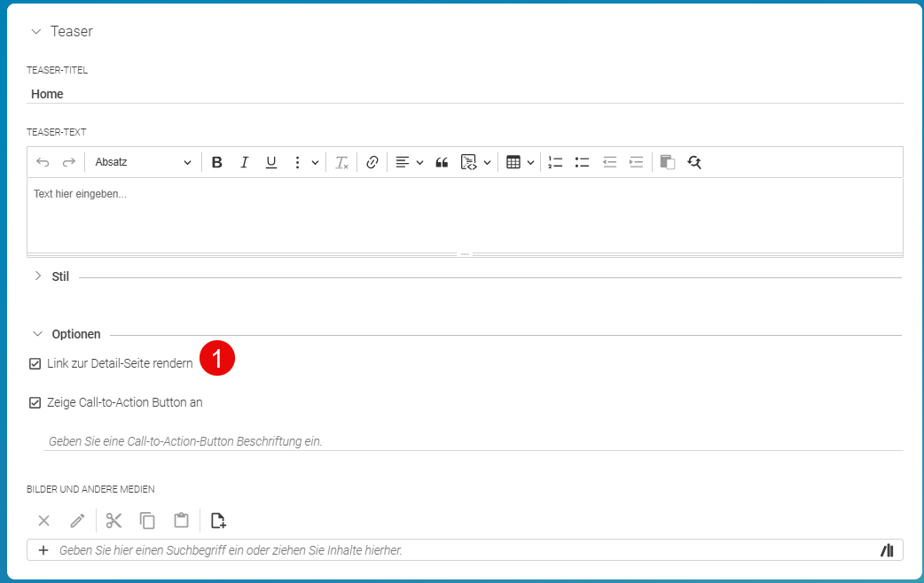The width and height of the screenshot is (924, 583).
Task: Undo the last edit in teaser text
Action: click(43, 162)
